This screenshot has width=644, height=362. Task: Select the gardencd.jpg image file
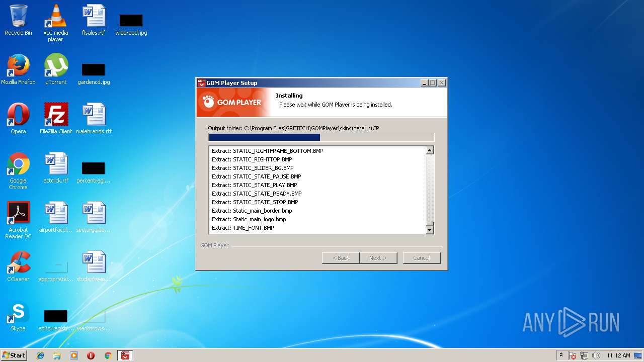[94, 73]
